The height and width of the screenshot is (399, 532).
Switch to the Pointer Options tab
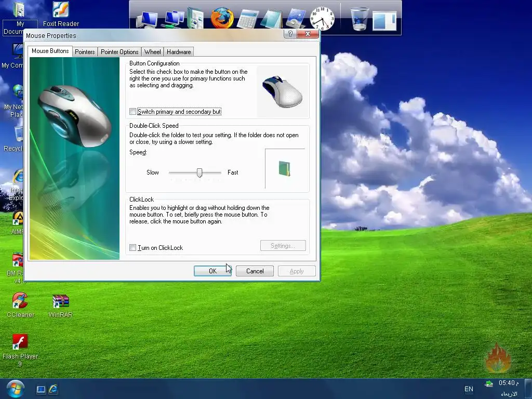coord(119,52)
